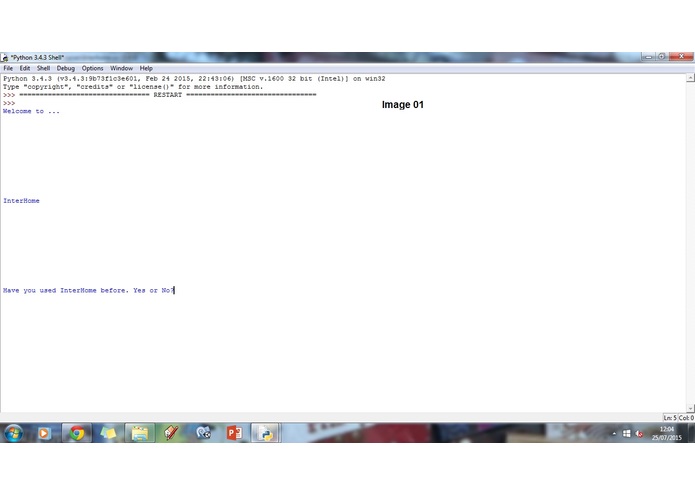Click the Windows Start orb

(13, 433)
